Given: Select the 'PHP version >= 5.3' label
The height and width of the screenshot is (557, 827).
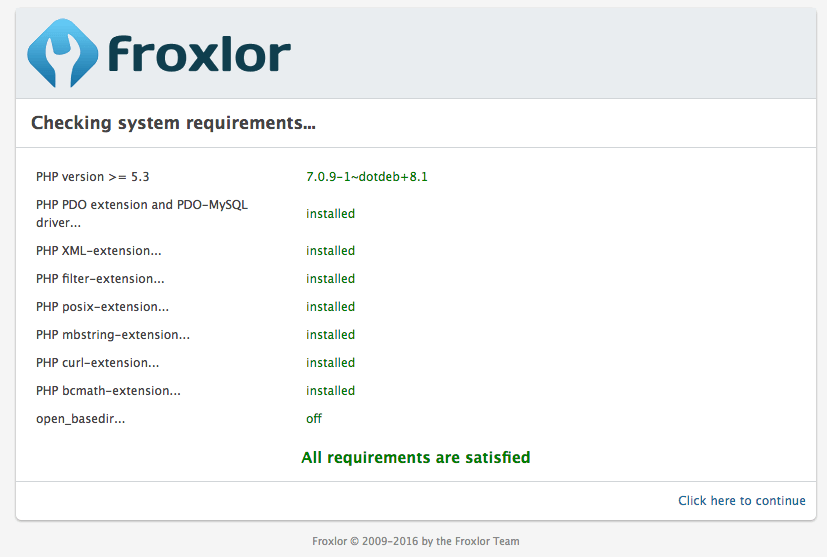Looking at the screenshot, I should (x=92, y=177).
